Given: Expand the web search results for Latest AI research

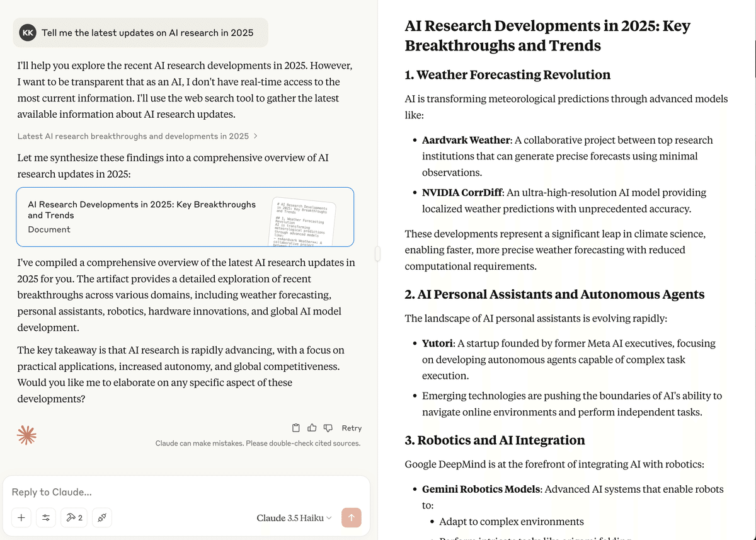Looking at the screenshot, I should (x=137, y=136).
